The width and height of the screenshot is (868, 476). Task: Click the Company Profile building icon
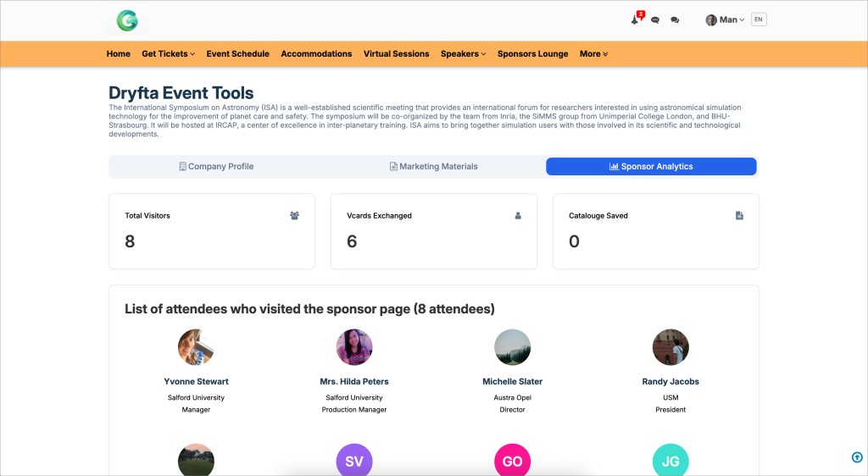(182, 166)
